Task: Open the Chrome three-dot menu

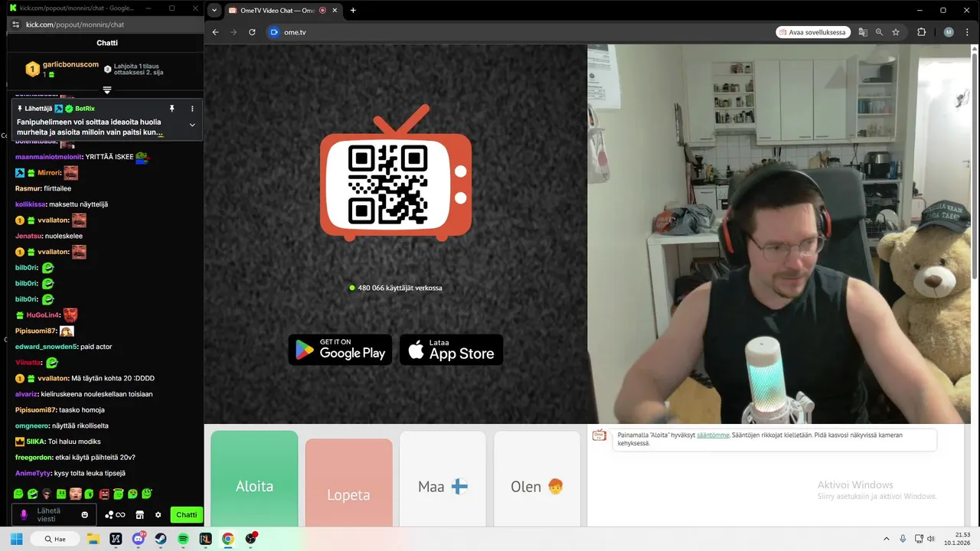Action: [967, 32]
